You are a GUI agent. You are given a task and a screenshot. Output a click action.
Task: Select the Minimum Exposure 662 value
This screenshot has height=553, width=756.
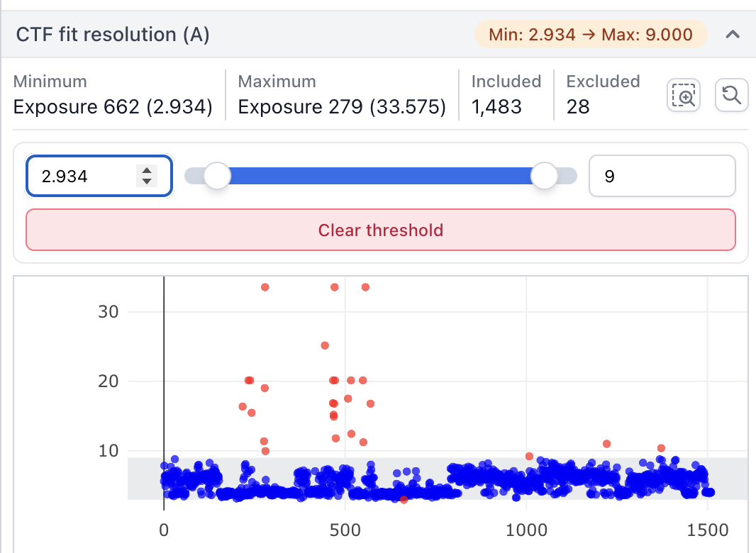tap(113, 107)
